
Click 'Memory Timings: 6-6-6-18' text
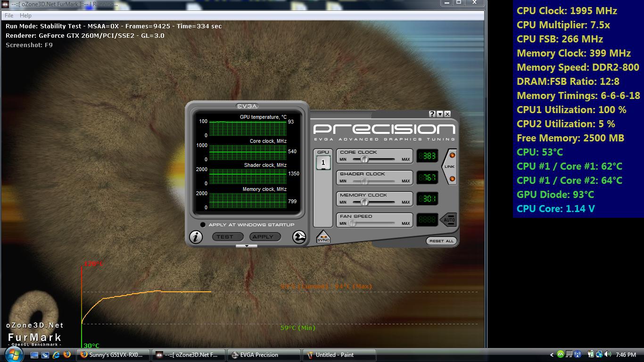578,96
